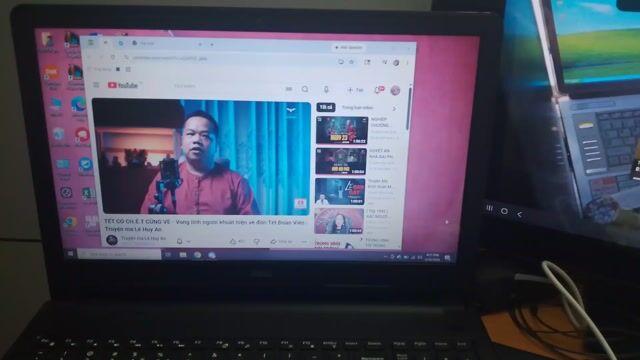Viewport: 640px width, 360px height.
Task: Click the YouTube search box
Action: coord(227,87)
